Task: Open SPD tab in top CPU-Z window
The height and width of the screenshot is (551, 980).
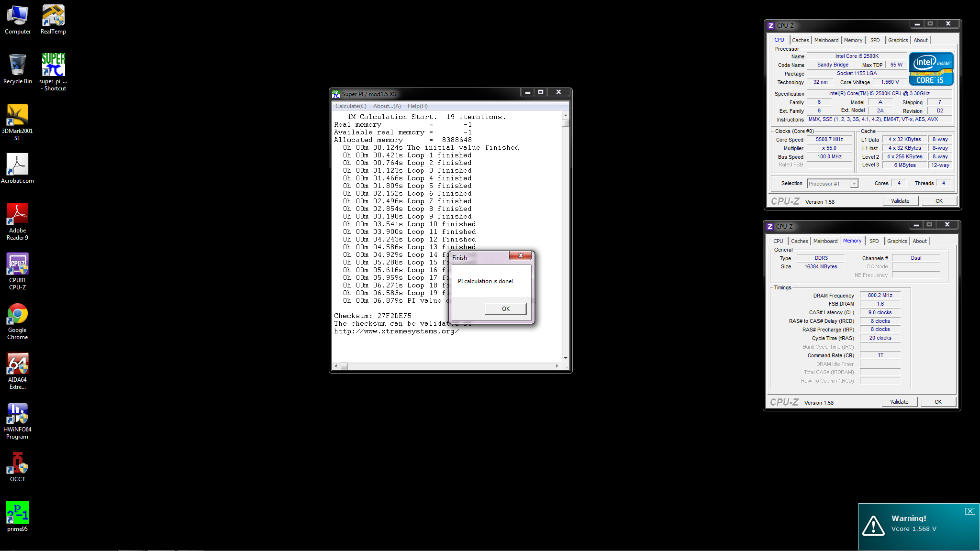Action: tap(875, 40)
